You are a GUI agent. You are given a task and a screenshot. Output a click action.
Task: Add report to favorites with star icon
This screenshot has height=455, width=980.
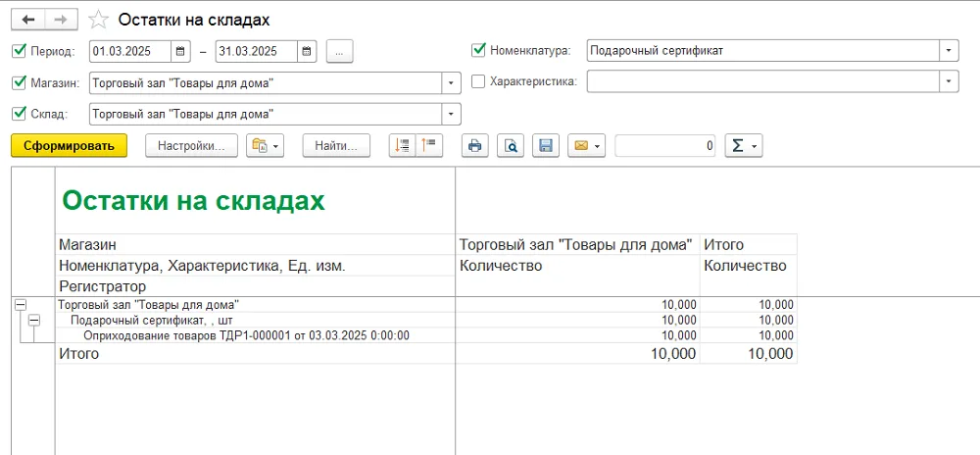click(x=98, y=20)
